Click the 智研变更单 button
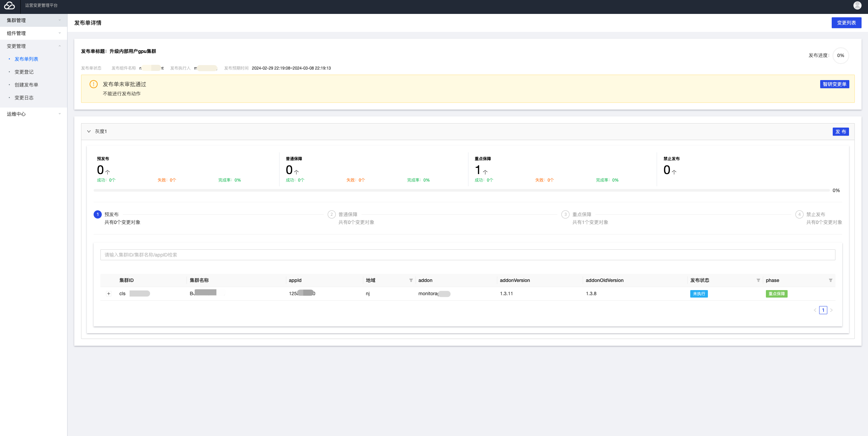Viewport: 868px width, 436px height. coord(834,84)
